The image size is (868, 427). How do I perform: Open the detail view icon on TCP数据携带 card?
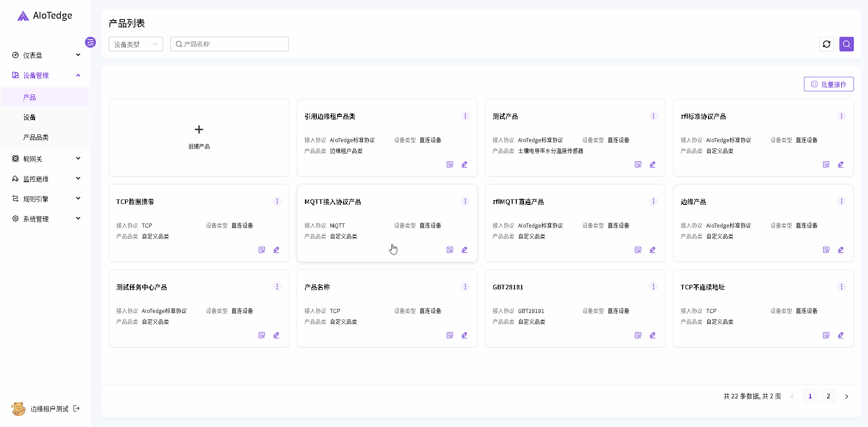(x=262, y=250)
